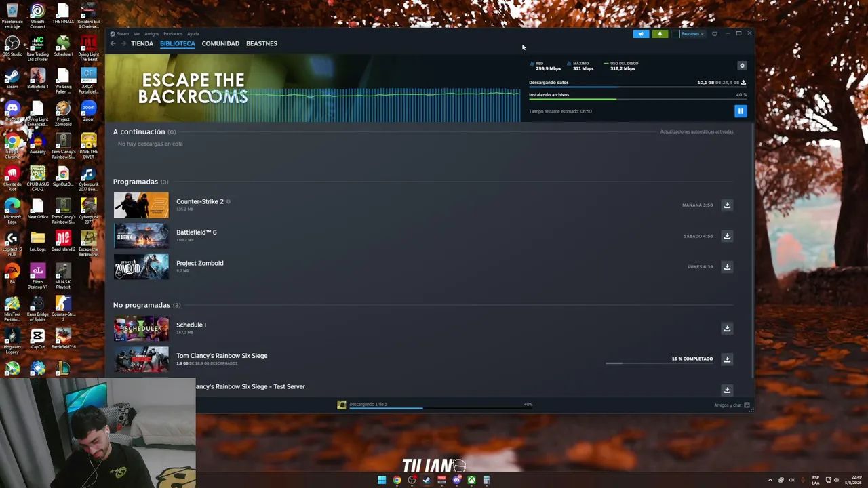Select Audacity desktop icon

[x=37, y=144]
